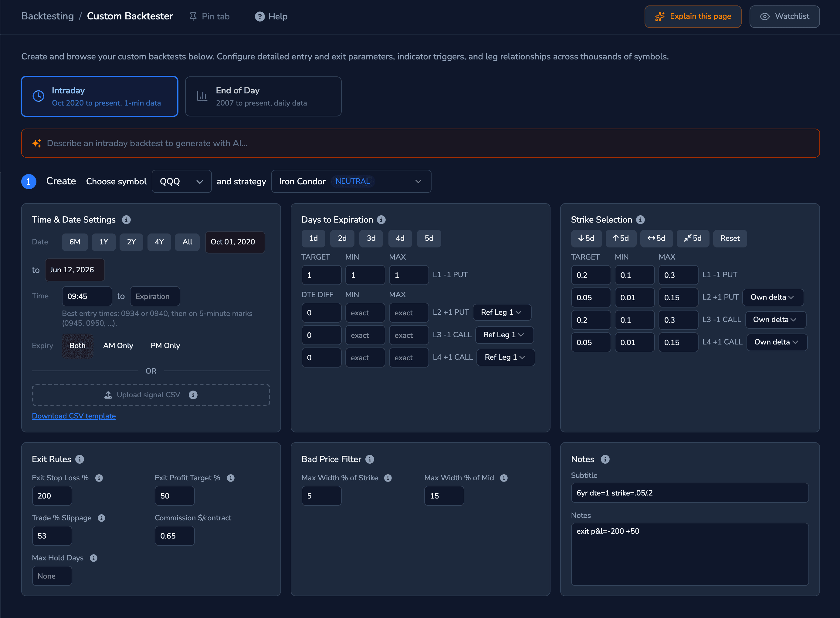
Task: Open Ref Leg 1 dropdown for L2 +1 PUT
Action: pos(502,312)
